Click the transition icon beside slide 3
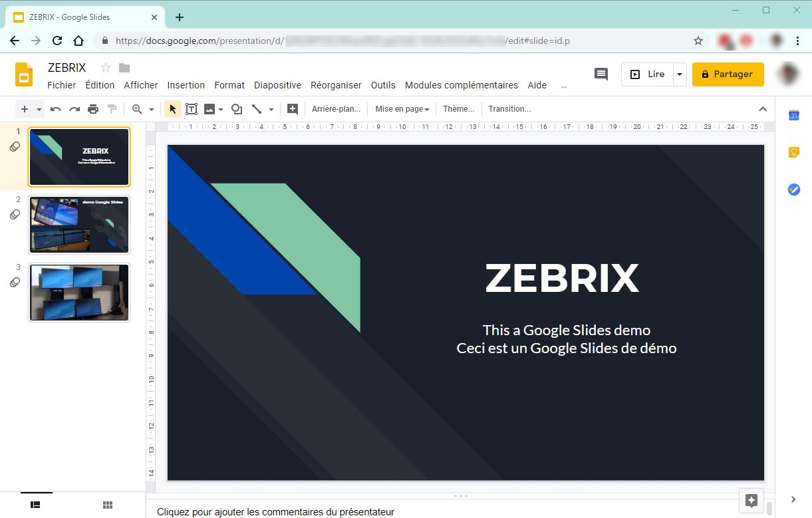 (x=15, y=283)
